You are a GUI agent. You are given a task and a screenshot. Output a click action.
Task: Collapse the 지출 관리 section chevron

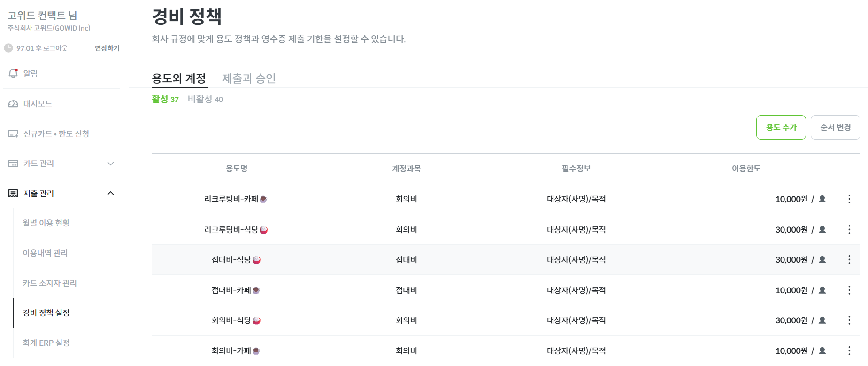point(111,193)
